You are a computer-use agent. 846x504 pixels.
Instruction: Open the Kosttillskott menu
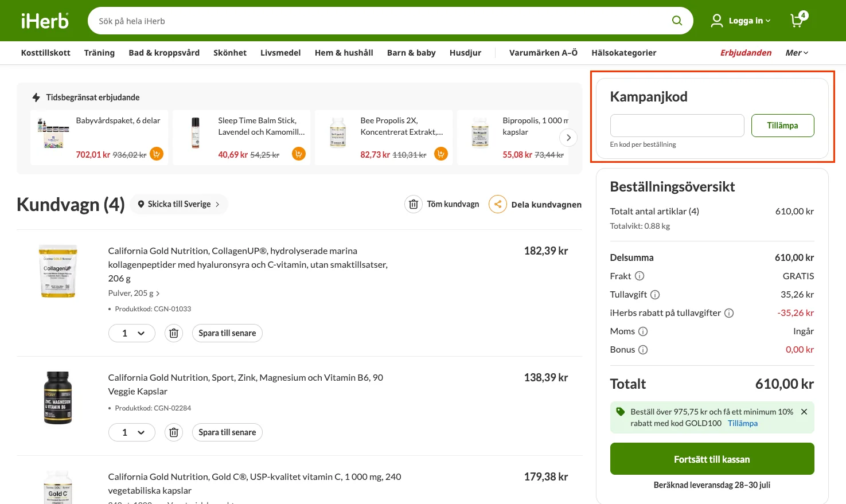46,53
